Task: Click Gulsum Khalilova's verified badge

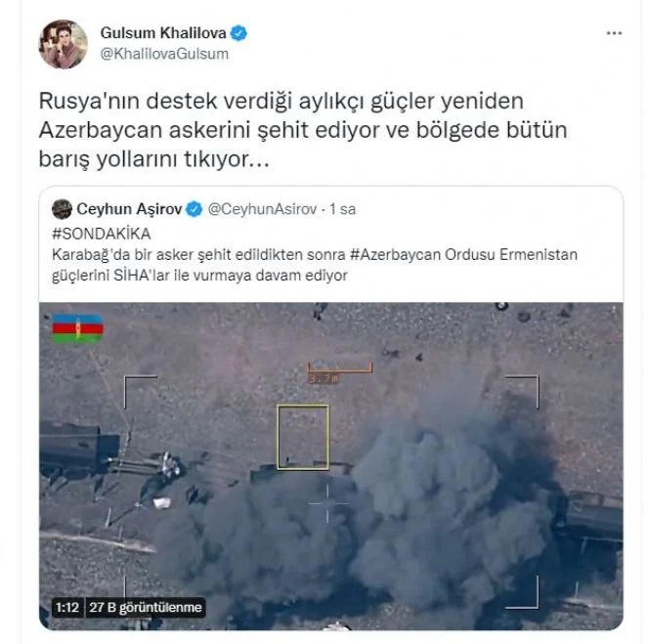Action: [x=238, y=33]
